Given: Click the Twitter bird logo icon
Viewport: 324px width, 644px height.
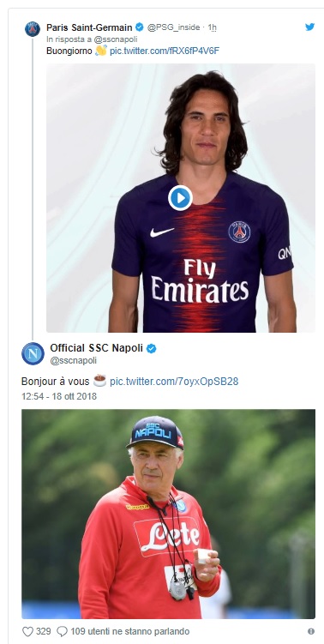Looking at the screenshot, I should (x=310, y=27).
